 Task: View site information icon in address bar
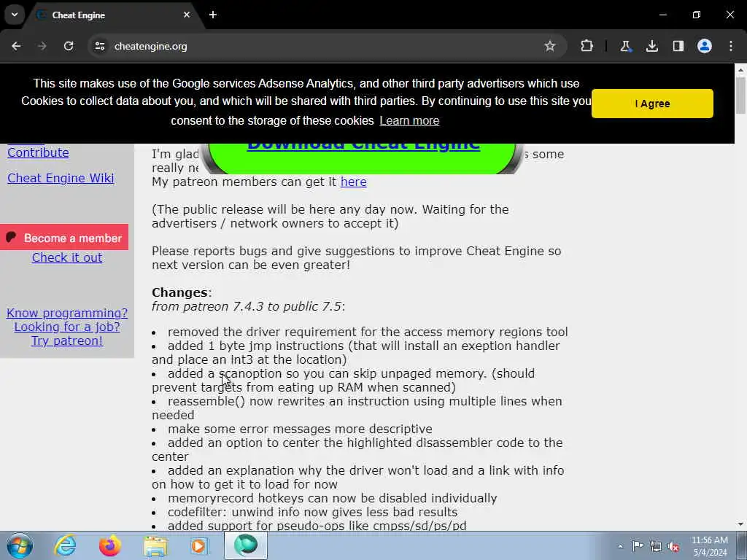(x=99, y=46)
